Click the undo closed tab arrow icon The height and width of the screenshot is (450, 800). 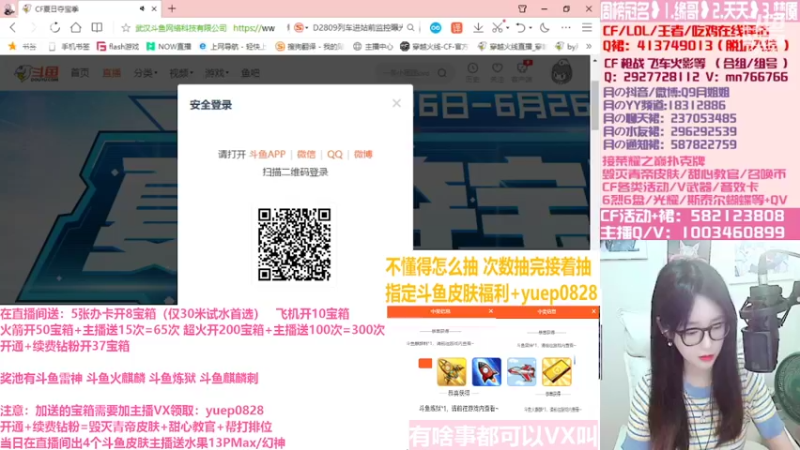tap(520, 28)
